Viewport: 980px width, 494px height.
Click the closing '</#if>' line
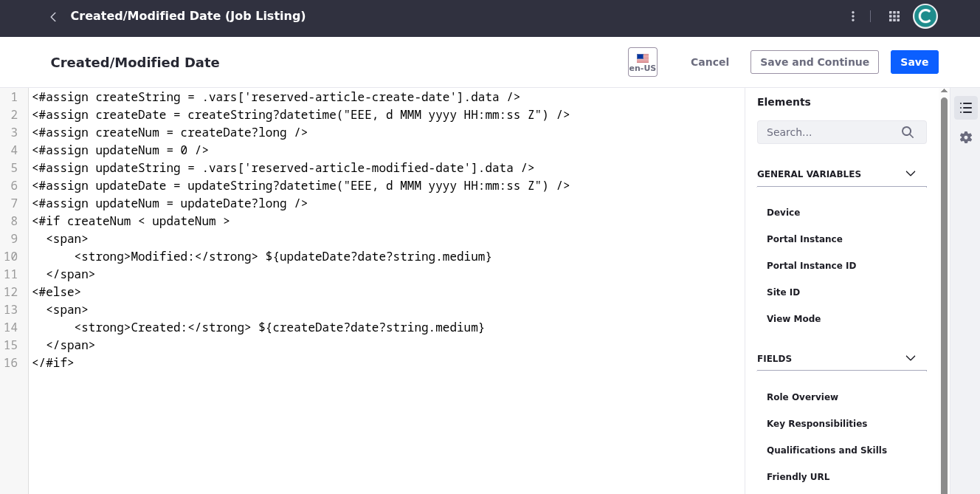pyautogui.click(x=53, y=363)
